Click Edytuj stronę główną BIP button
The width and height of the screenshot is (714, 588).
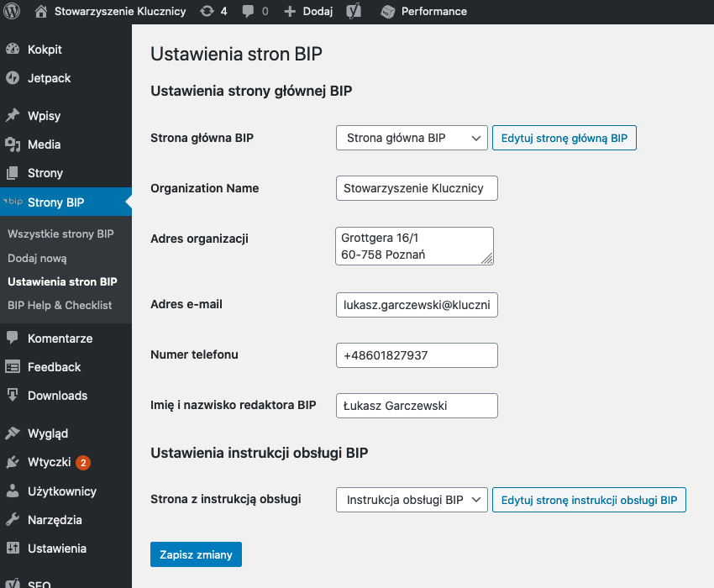564,138
